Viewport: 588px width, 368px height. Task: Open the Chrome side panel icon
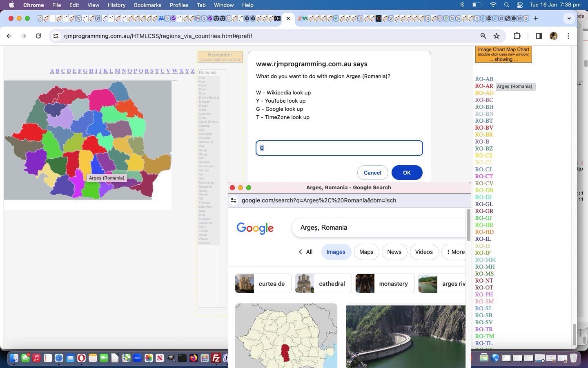539,36
